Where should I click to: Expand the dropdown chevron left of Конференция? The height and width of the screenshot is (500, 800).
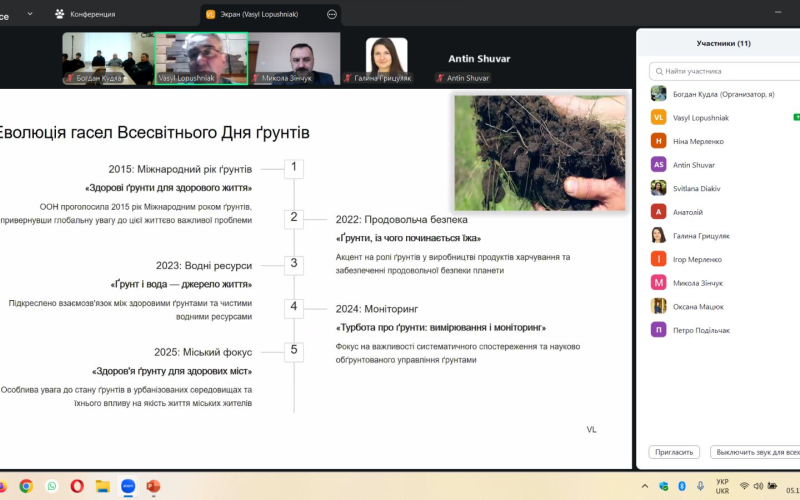pyautogui.click(x=30, y=14)
